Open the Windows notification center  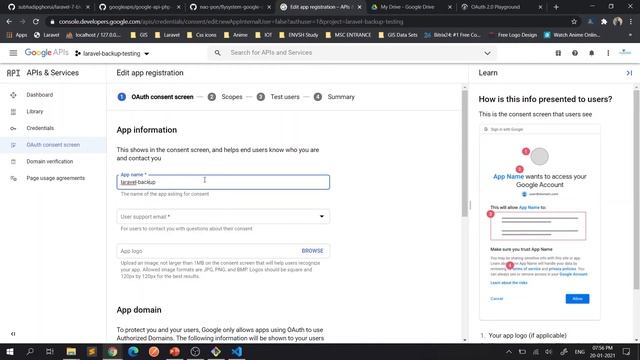click(627, 351)
